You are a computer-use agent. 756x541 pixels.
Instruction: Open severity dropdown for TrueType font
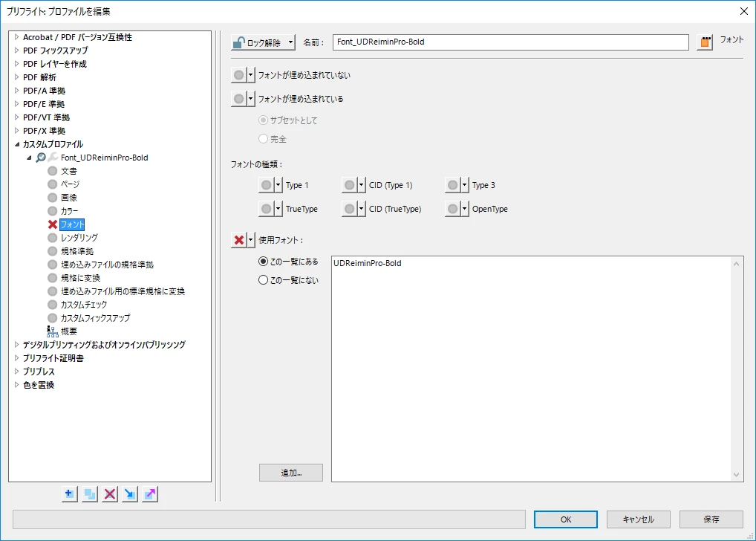(x=278, y=209)
